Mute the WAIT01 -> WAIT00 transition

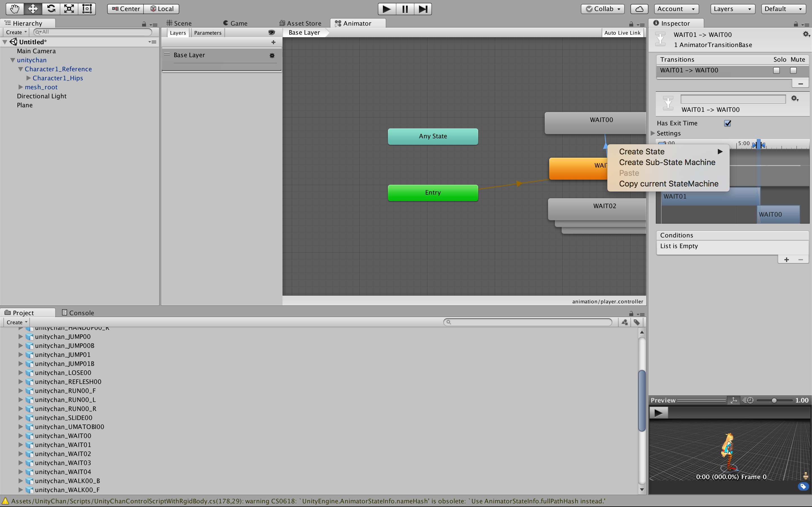793,70
